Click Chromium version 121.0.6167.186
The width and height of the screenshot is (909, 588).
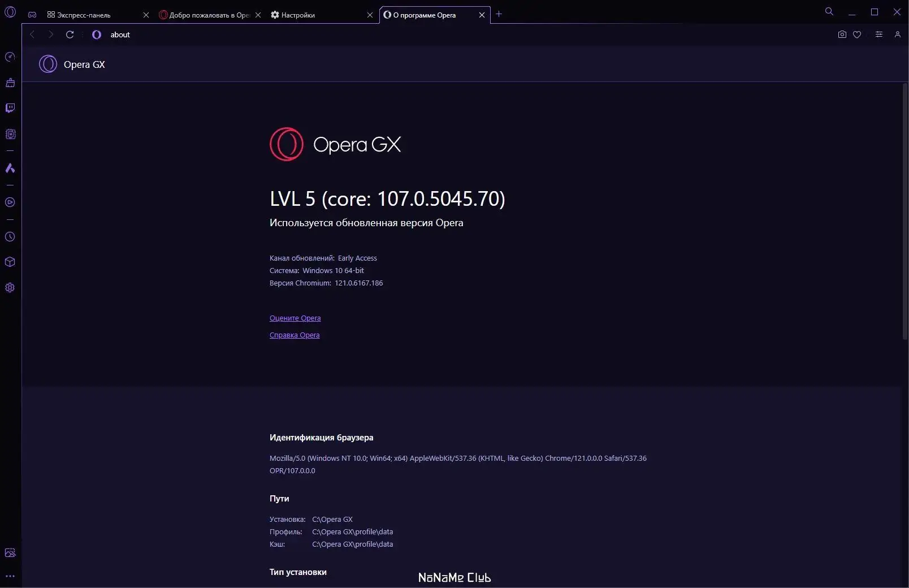point(358,283)
